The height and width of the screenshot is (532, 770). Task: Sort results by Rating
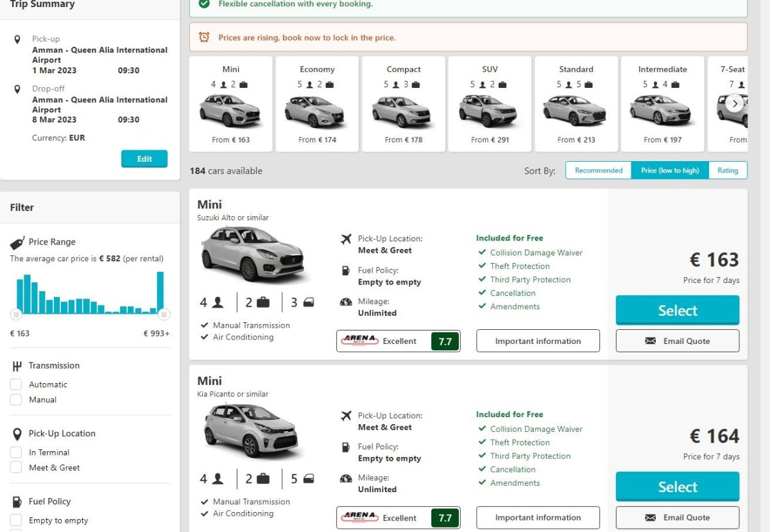tap(728, 170)
